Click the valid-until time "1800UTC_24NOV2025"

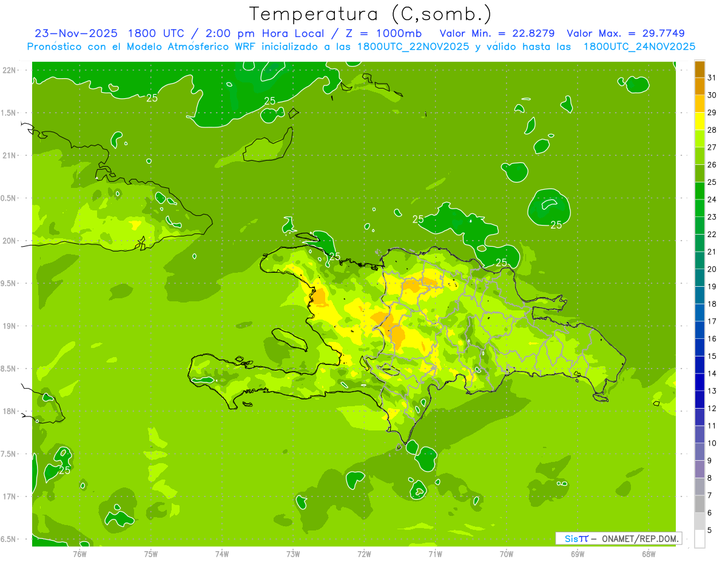click(639, 47)
